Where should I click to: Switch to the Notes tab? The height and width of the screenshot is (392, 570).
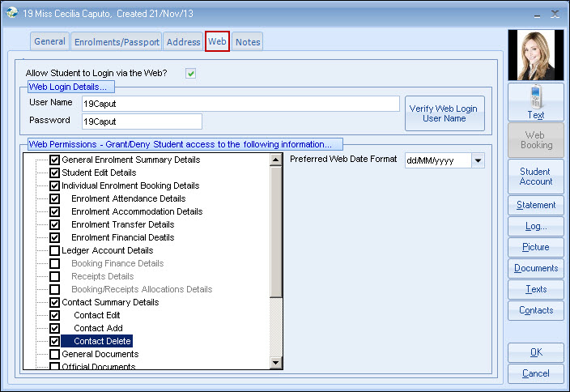(248, 42)
